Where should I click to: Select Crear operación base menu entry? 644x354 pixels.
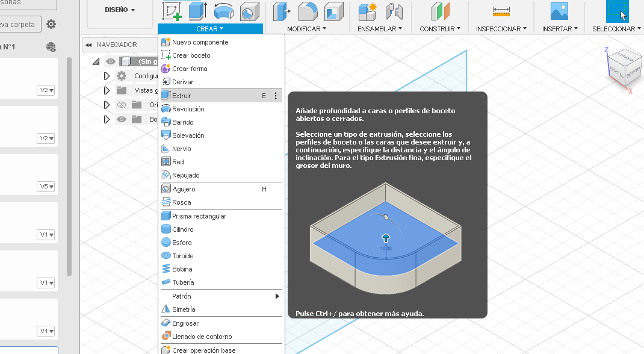tap(221, 350)
